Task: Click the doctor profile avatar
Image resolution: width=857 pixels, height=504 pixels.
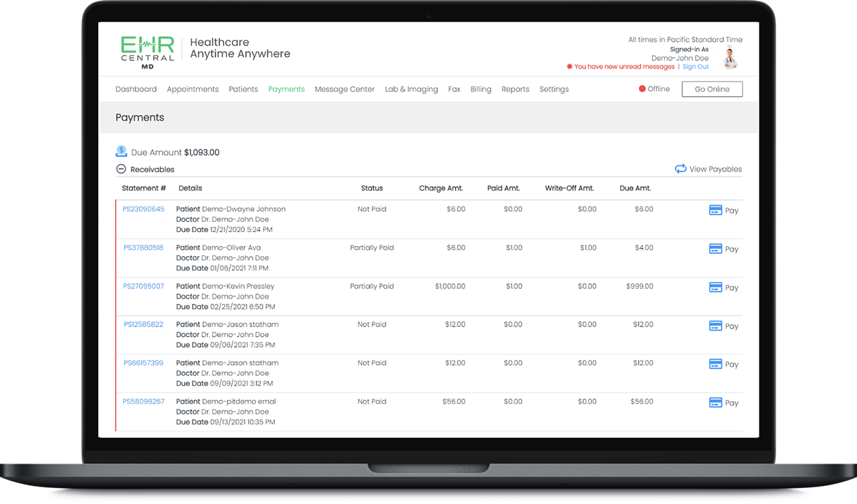Action: (x=730, y=58)
